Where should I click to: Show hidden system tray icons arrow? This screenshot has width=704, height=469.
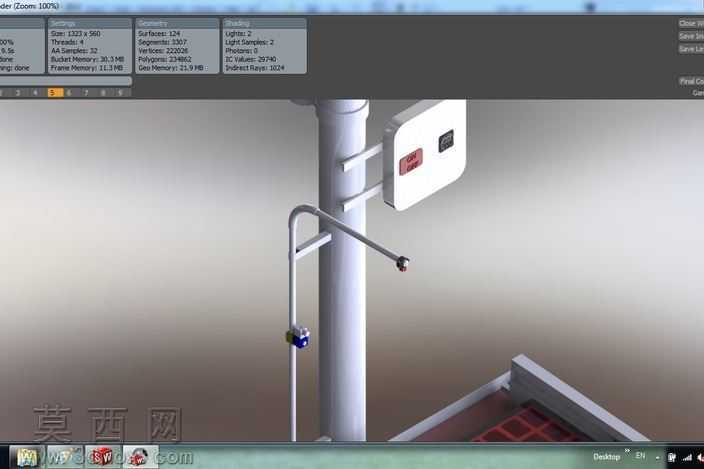657,458
